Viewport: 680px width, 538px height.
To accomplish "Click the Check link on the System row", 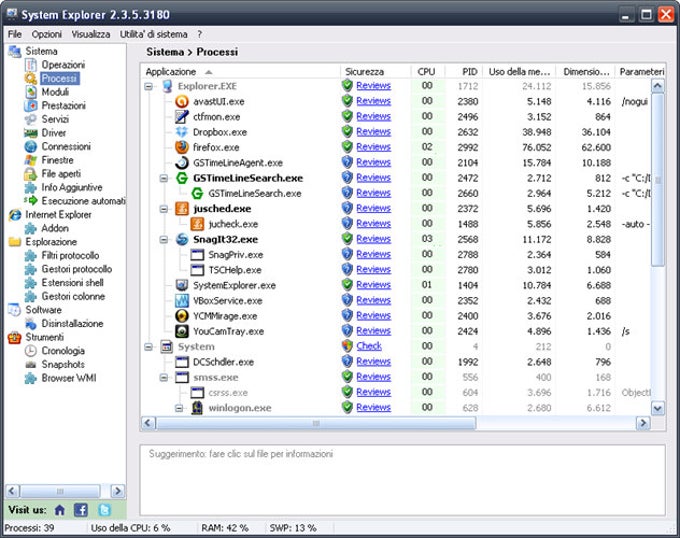I will click(x=369, y=346).
